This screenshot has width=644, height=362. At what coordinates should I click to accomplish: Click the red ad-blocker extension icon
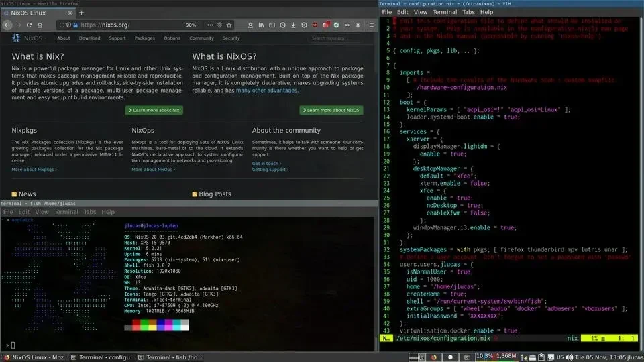point(315,25)
